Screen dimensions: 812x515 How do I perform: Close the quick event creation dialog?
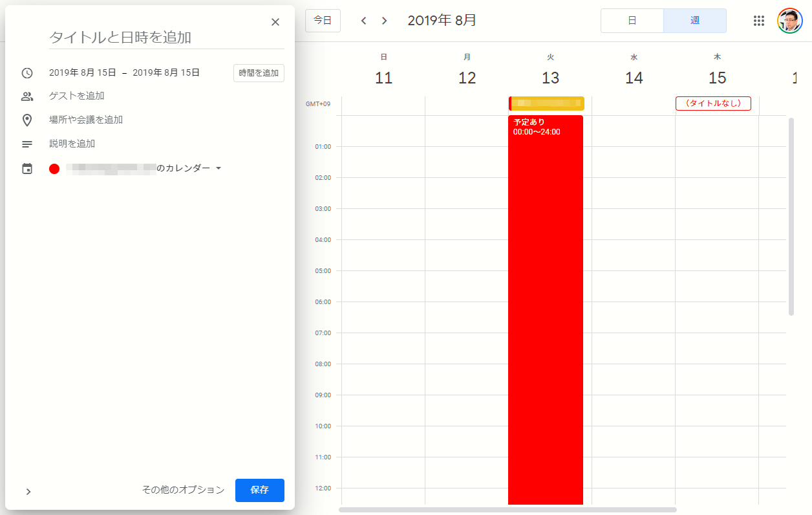(275, 22)
